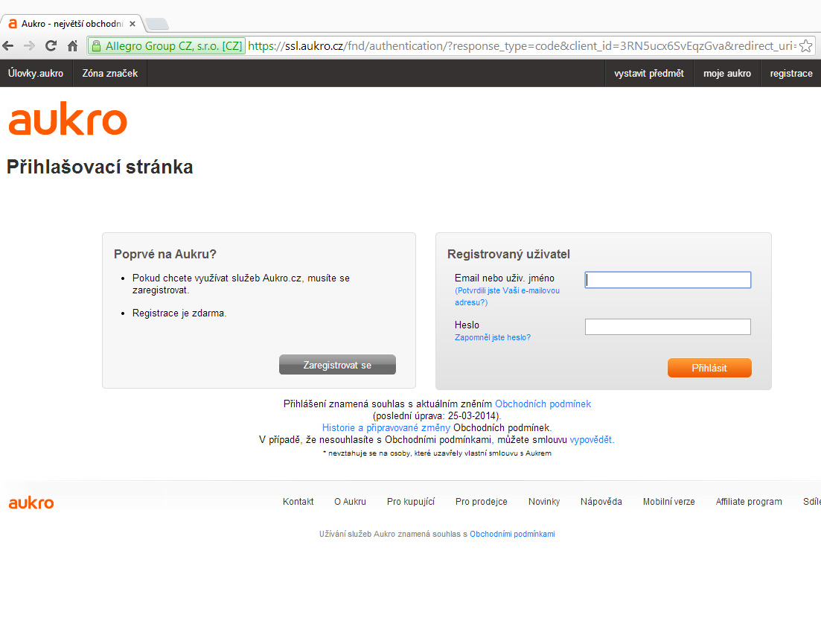Click the Přihlašovací stránka heading
The width and height of the screenshot is (821, 644).
(100, 167)
